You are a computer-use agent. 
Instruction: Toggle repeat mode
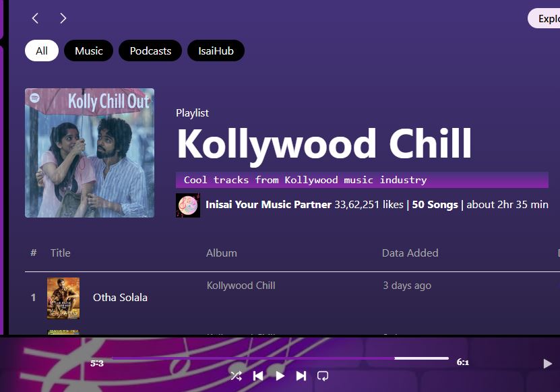tap(323, 376)
